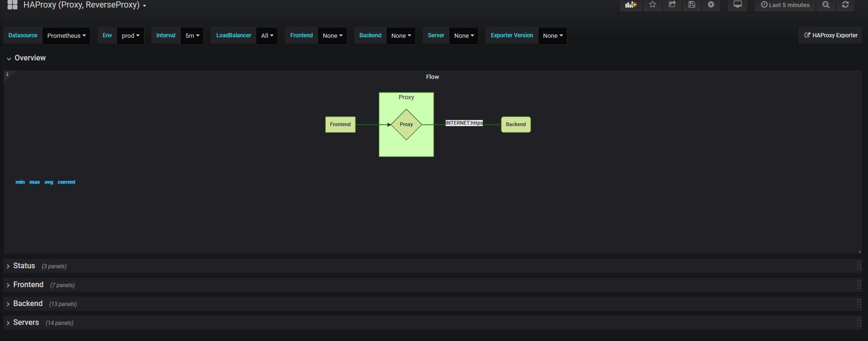Sort legend by max

point(34,182)
